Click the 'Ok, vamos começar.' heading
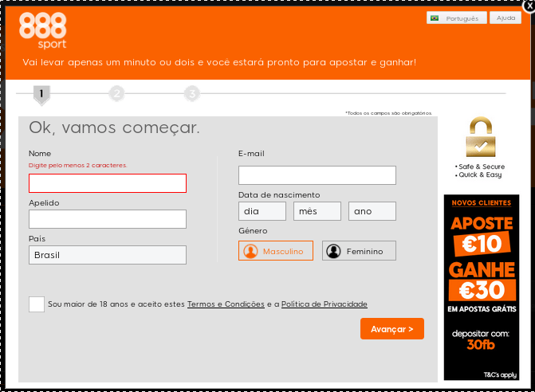 (114, 128)
